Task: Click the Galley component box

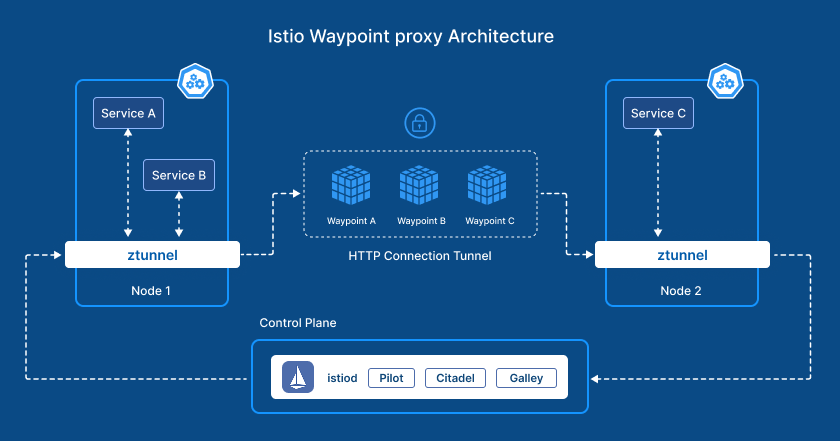Action: [x=525, y=378]
